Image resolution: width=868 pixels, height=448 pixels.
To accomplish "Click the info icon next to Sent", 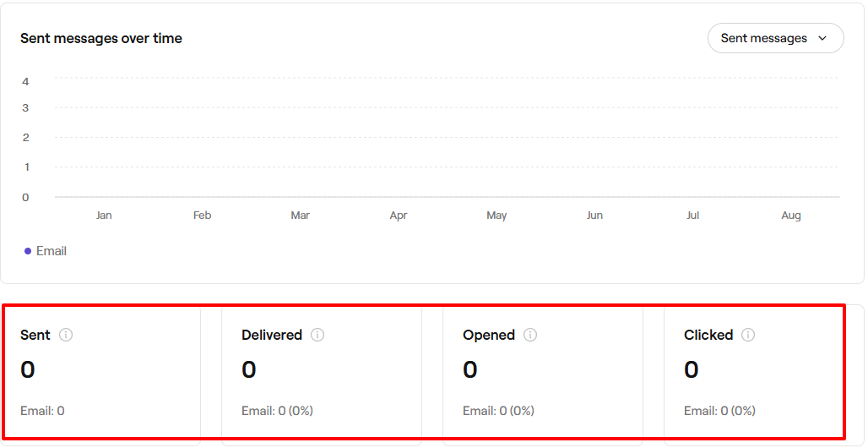I will [x=66, y=335].
